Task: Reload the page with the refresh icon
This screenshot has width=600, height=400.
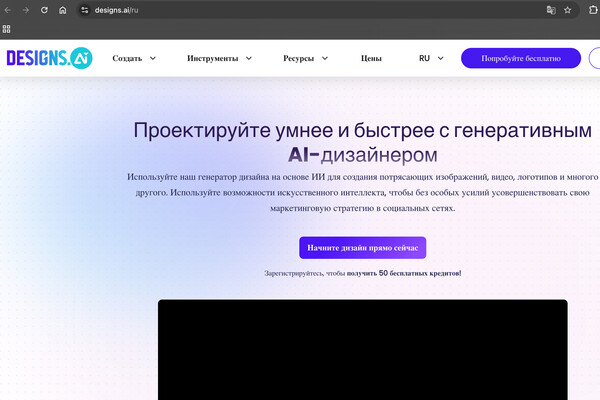Action: [44, 9]
